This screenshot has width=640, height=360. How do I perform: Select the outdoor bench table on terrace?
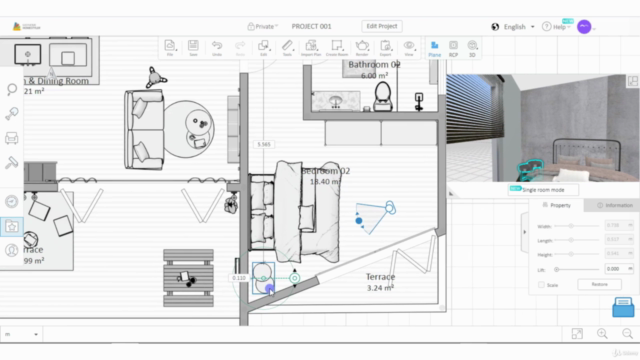(188, 278)
